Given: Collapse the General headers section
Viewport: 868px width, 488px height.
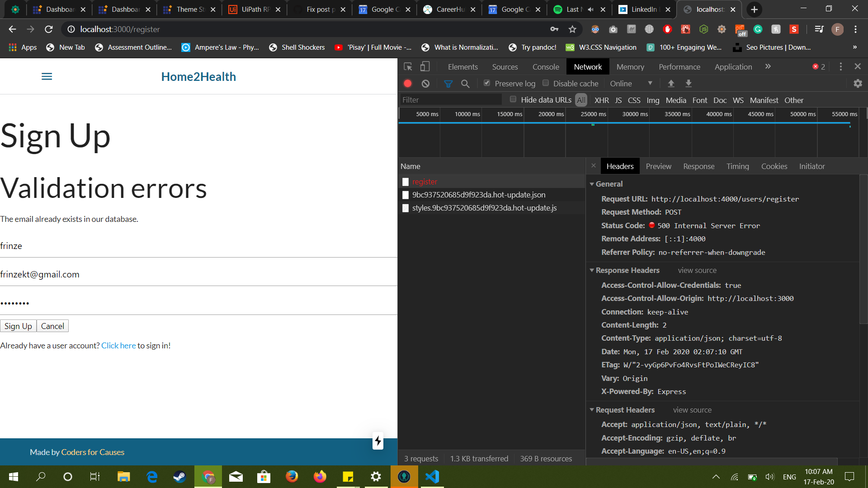Looking at the screenshot, I should coord(592,184).
